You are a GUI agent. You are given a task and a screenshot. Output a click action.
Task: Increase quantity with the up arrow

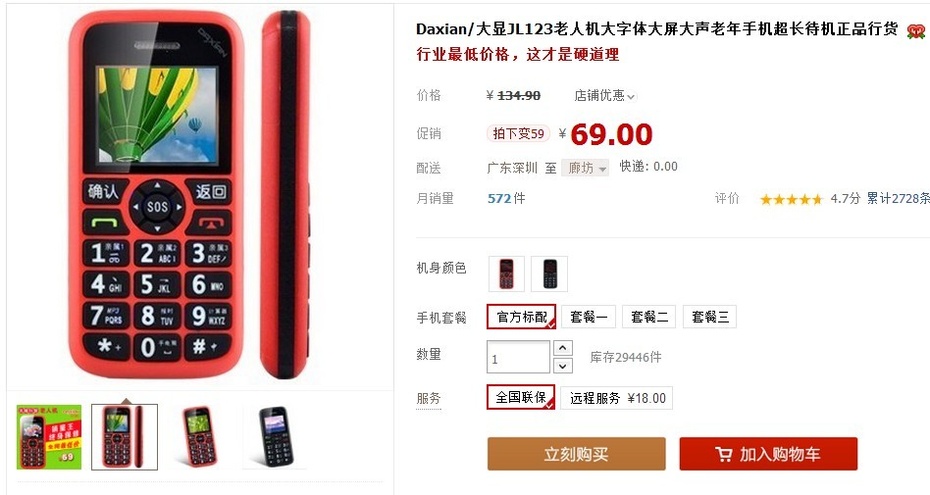pyautogui.click(x=563, y=348)
